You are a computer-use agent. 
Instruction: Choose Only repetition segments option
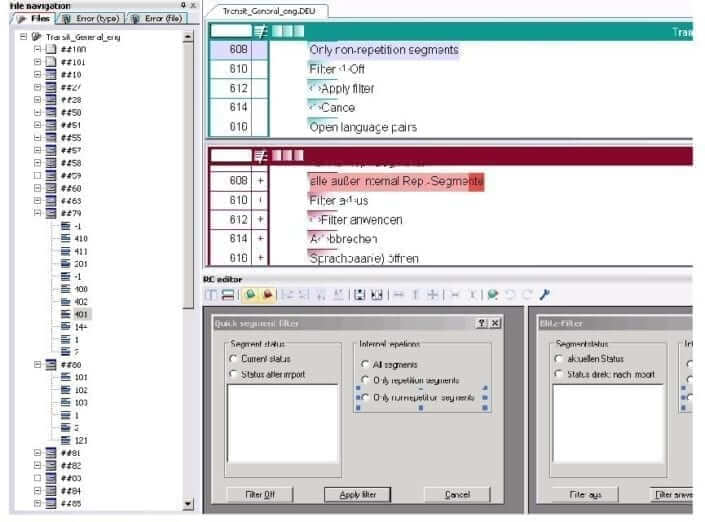365,381
